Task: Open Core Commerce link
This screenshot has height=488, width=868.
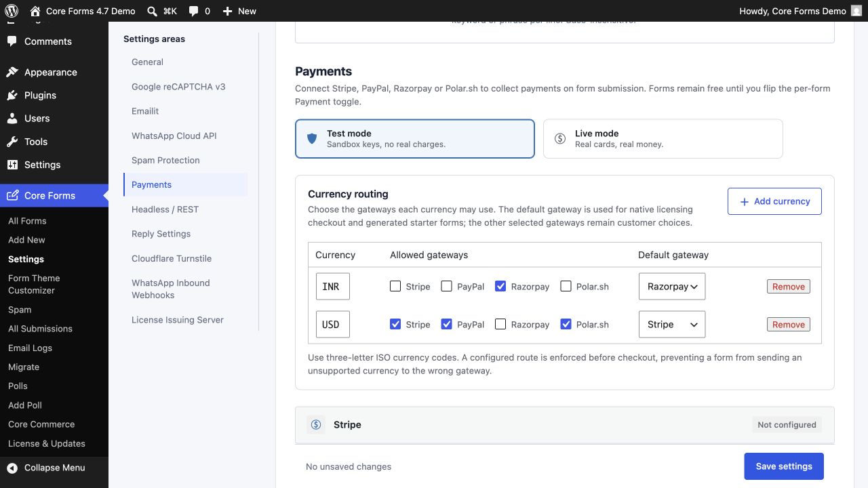Action: point(41,424)
